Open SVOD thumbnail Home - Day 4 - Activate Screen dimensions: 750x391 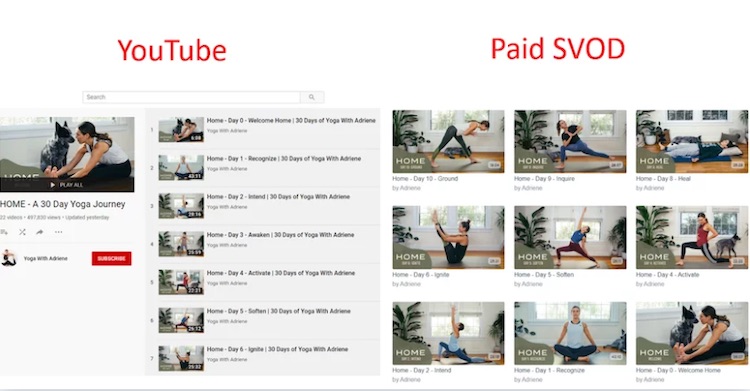(692, 237)
